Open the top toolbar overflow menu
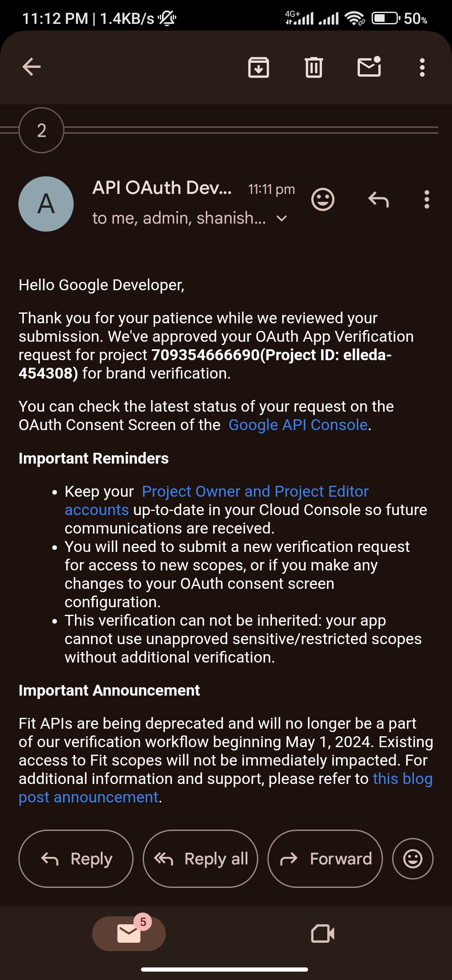The height and width of the screenshot is (980, 452). [422, 67]
